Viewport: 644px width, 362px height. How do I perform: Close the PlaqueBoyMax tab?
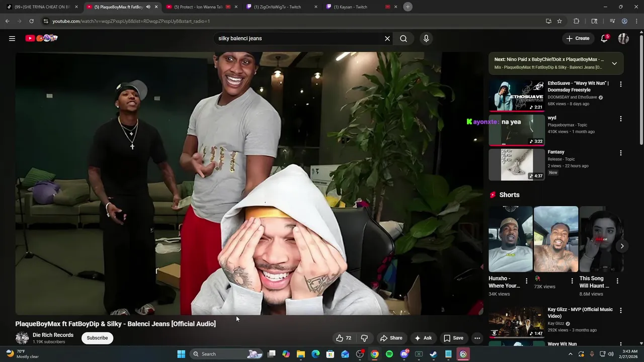pos(156,7)
